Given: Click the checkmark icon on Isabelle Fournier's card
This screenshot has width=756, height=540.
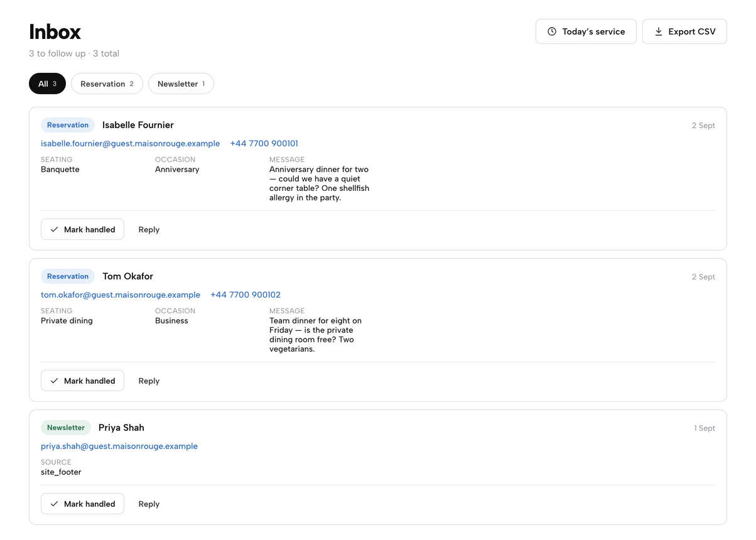Looking at the screenshot, I should [55, 230].
